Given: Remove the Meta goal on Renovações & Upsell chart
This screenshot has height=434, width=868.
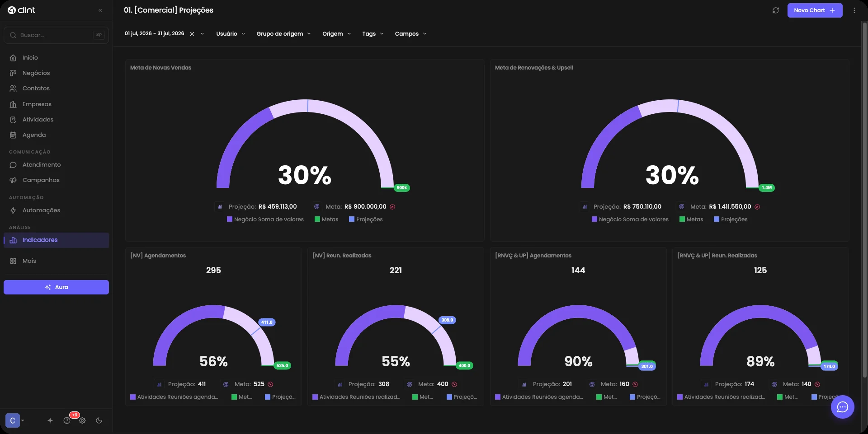Looking at the screenshot, I should point(757,207).
